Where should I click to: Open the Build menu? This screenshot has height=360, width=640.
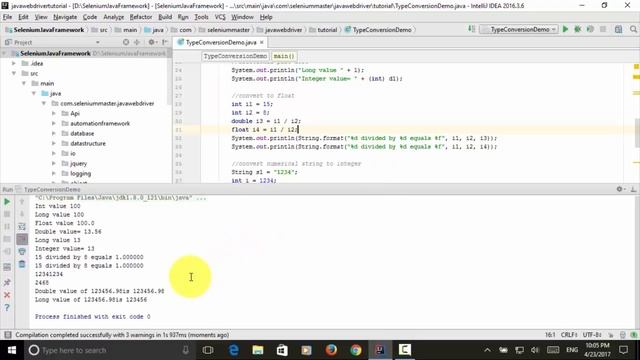pyautogui.click(x=165, y=17)
